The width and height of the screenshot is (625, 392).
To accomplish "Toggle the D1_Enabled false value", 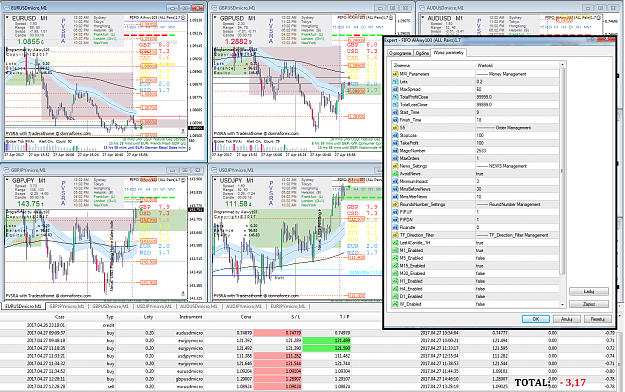I will (517, 296).
